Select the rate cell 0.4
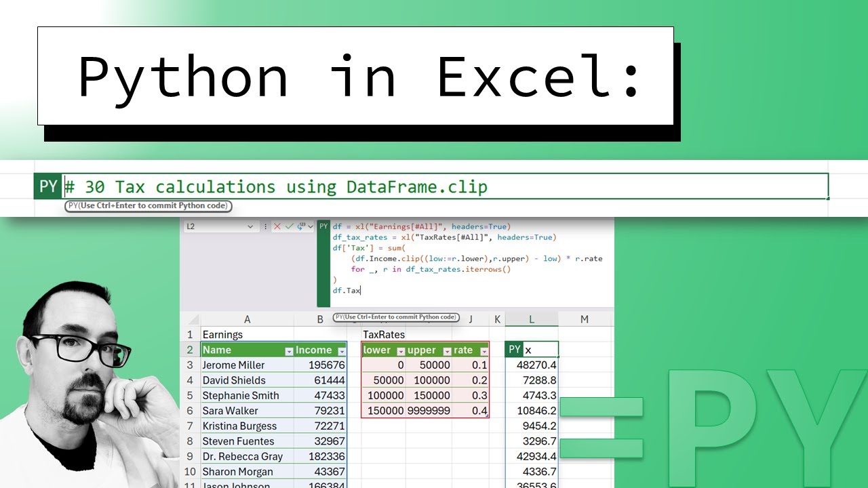 click(x=471, y=411)
